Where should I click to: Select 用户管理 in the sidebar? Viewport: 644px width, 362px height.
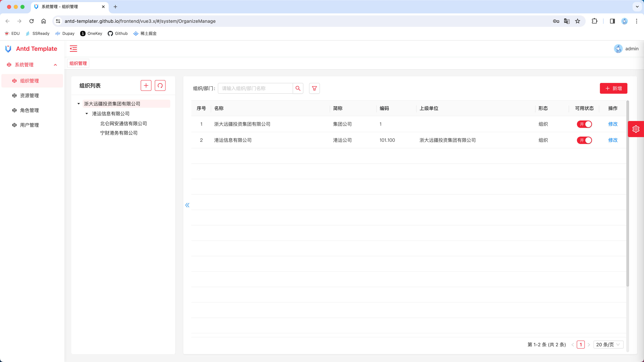click(32, 125)
